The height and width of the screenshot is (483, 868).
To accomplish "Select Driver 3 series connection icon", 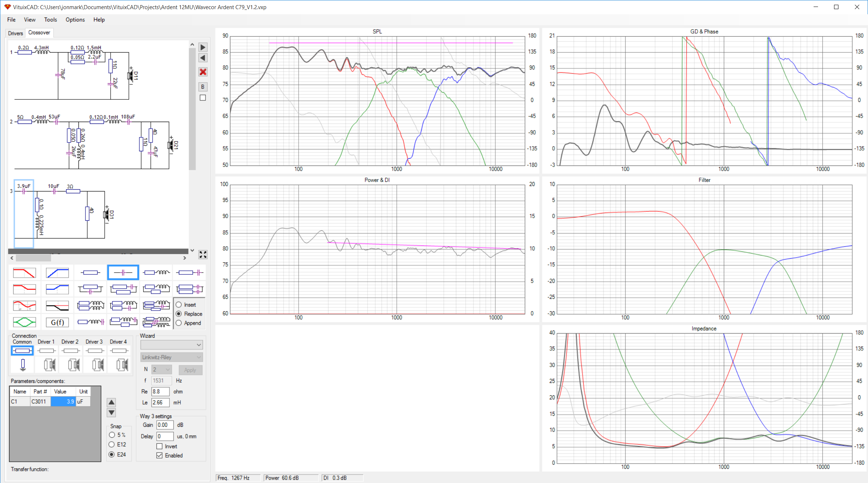I will coord(95,351).
